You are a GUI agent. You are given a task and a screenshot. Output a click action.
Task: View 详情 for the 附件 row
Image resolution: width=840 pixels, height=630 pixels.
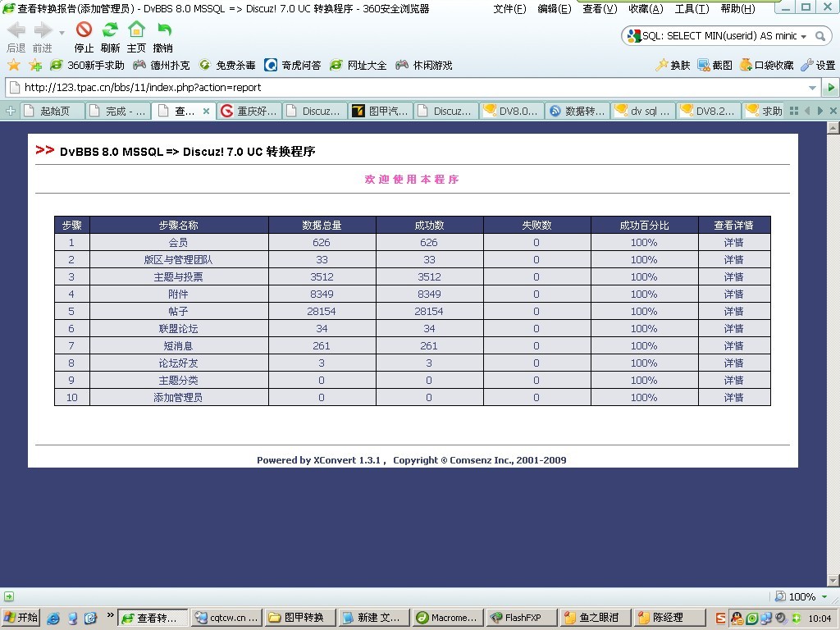coord(733,294)
